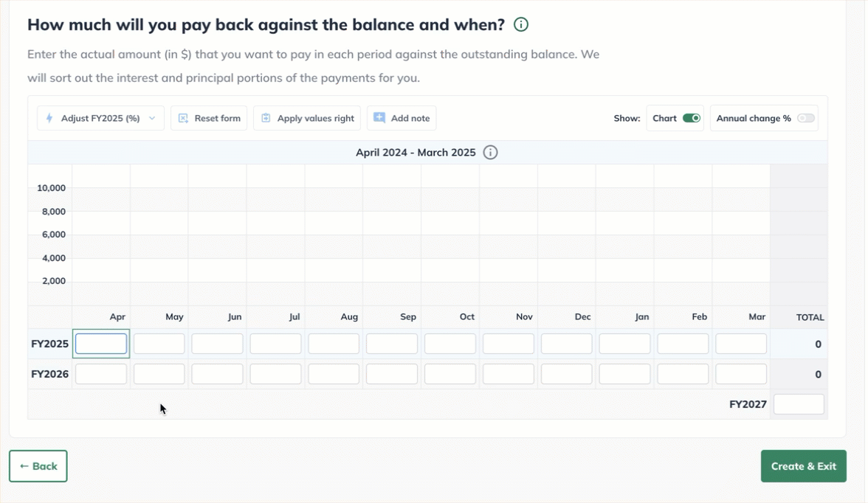Viewport: 868px width, 503px height.
Task: Toggle the Chart switch off
Action: (x=692, y=118)
